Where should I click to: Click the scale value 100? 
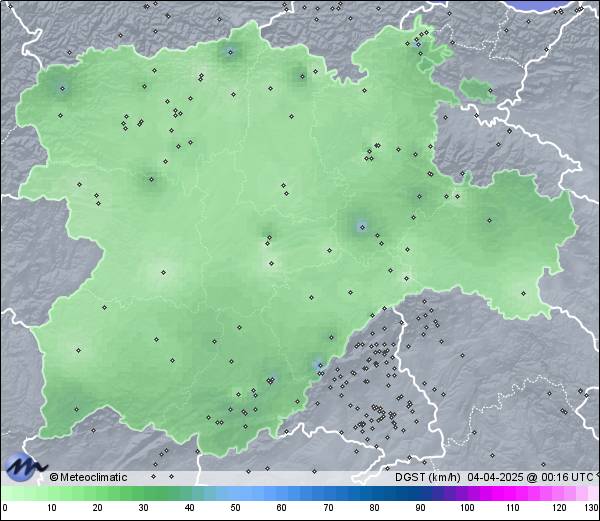467,508
